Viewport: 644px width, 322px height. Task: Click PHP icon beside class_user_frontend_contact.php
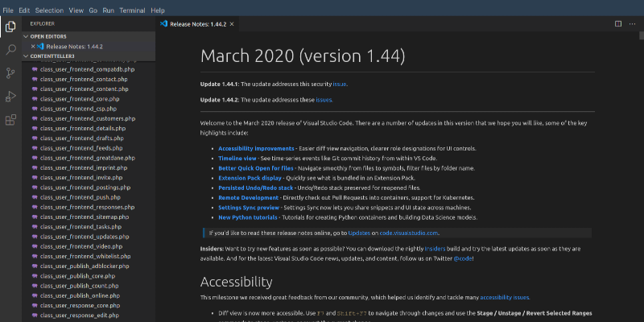point(35,79)
